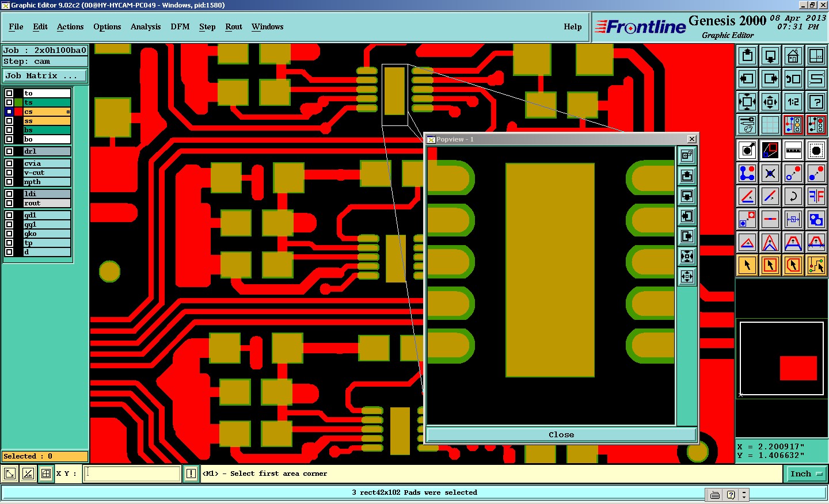Toggle the 'gko' layer checkbox
The image size is (829, 504).
tap(9, 234)
